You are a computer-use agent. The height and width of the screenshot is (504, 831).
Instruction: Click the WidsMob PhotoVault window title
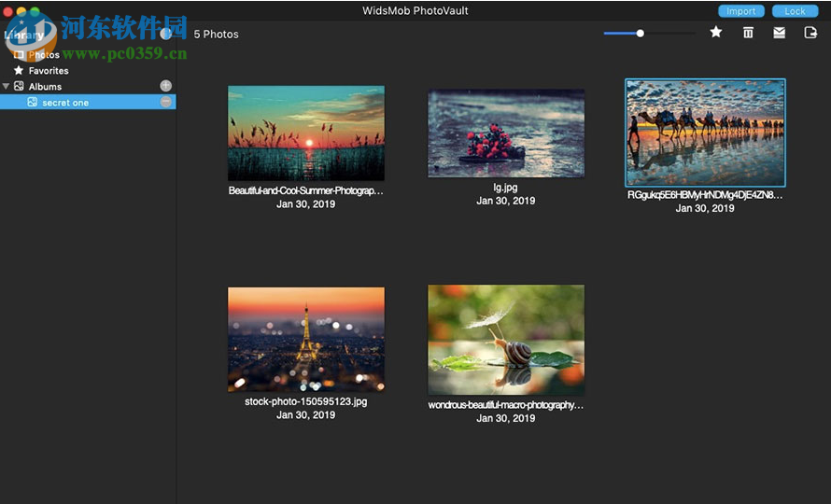(x=415, y=10)
